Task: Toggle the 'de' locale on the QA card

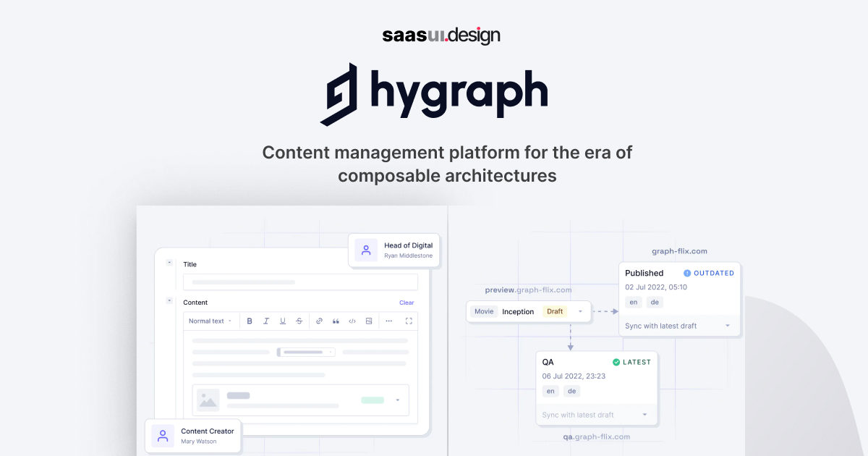Action: pos(571,391)
